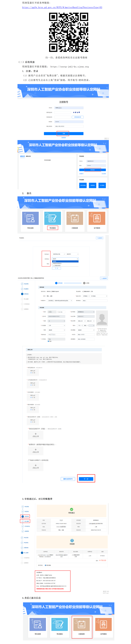Click the plus upload for 教育经历
This screenshot has width=131, height=644.
(x=36, y=451)
